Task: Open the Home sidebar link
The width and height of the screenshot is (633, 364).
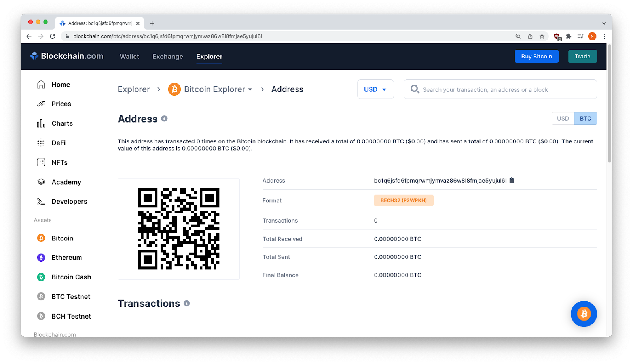Action: [x=61, y=84]
